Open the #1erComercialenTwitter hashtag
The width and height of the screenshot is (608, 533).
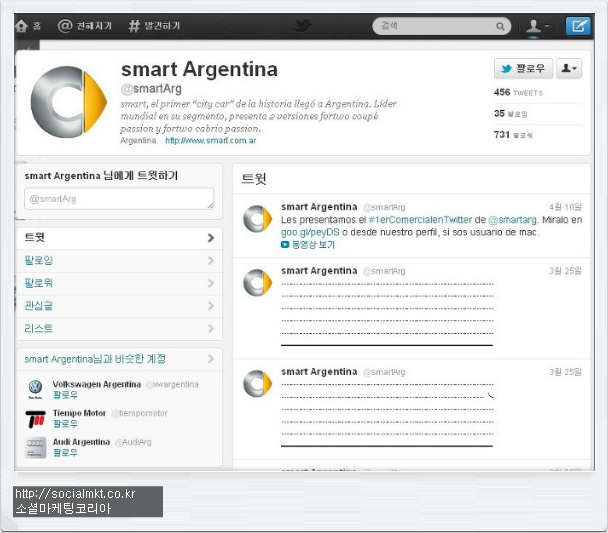tap(420, 220)
